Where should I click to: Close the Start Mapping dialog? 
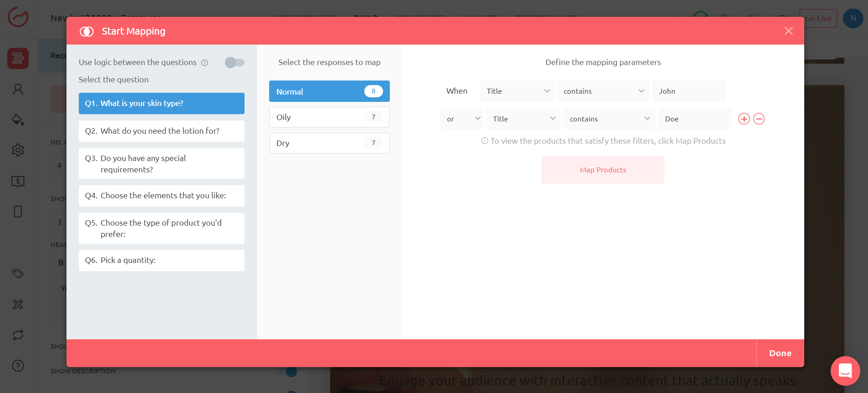[788, 31]
